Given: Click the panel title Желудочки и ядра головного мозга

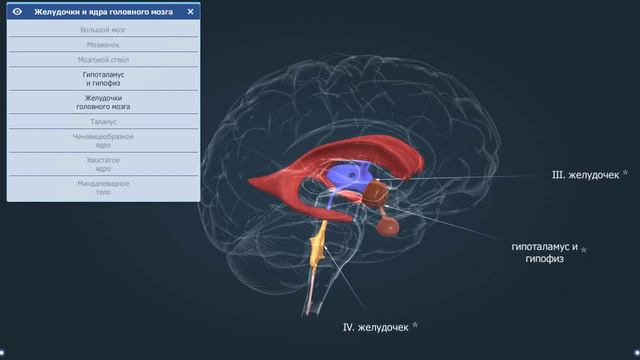Looking at the screenshot, I should 103,12.
